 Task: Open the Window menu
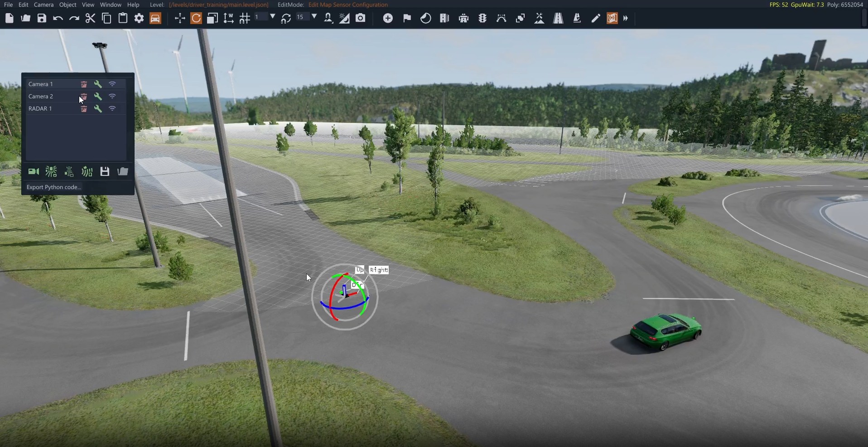coord(111,5)
